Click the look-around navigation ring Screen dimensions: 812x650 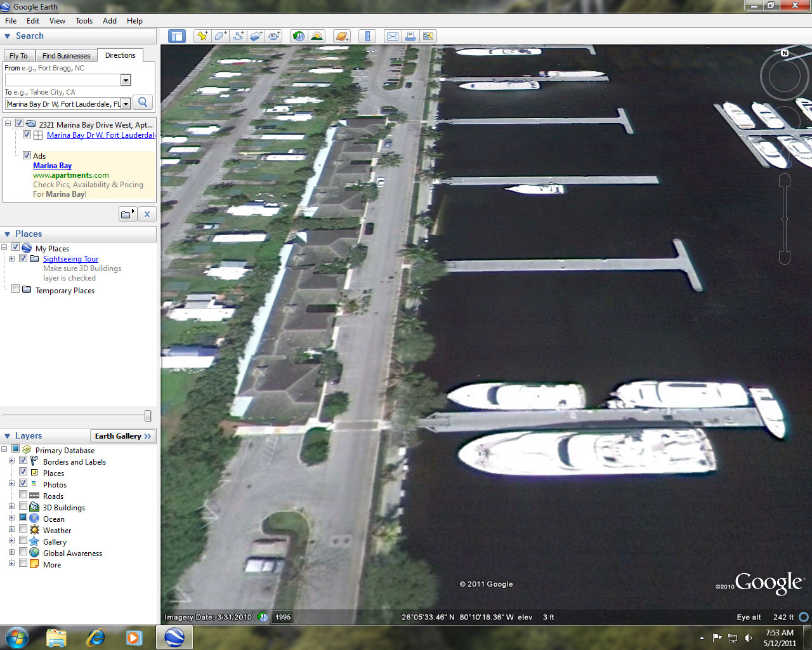coord(785,76)
